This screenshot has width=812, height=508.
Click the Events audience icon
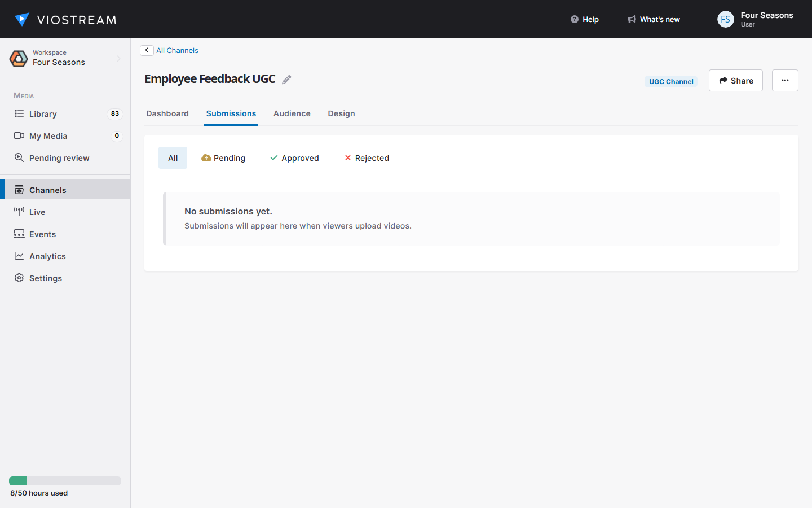pos(19,234)
